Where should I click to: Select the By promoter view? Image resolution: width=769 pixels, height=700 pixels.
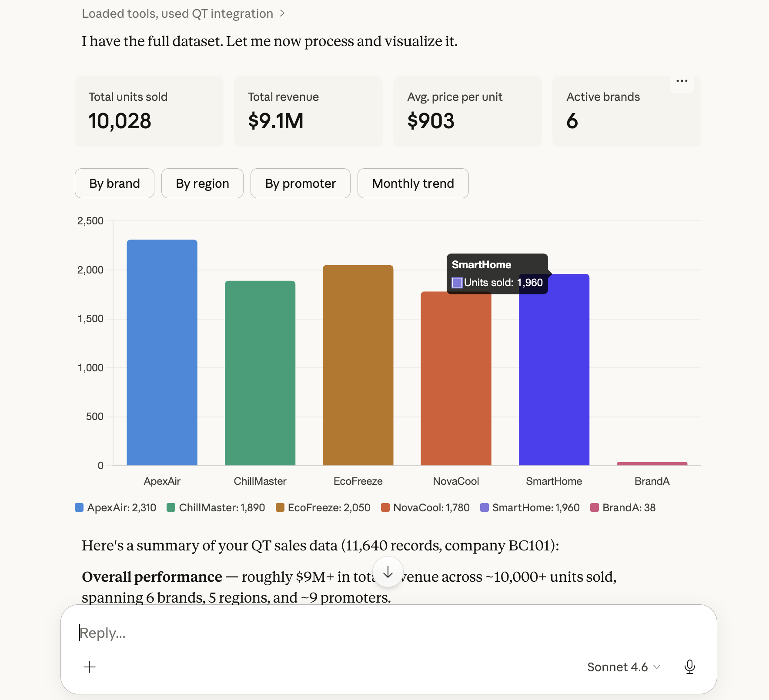[300, 183]
